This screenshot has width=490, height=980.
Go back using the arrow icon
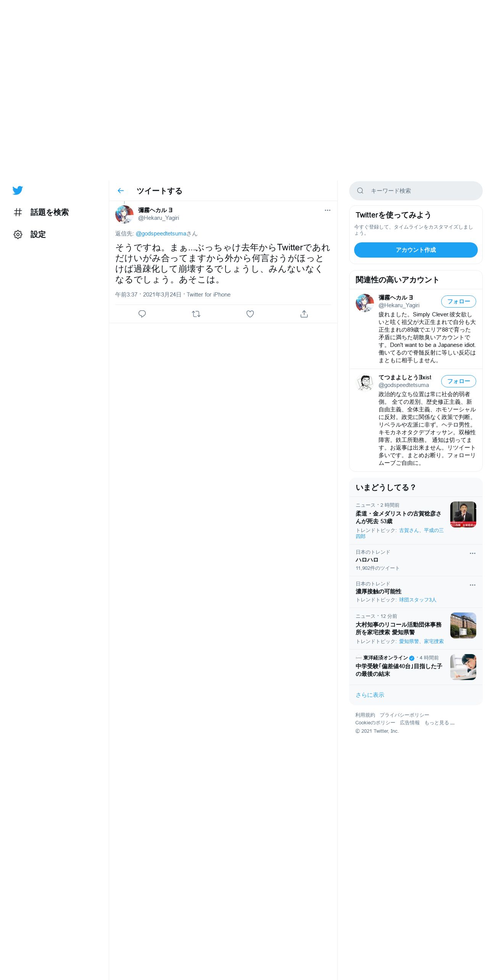pyautogui.click(x=121, y=191)
